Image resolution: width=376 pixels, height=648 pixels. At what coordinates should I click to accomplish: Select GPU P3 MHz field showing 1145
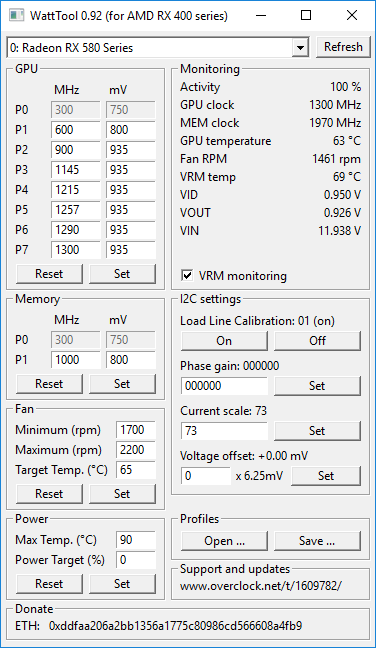pyautogui.click(x=76, y=169)
